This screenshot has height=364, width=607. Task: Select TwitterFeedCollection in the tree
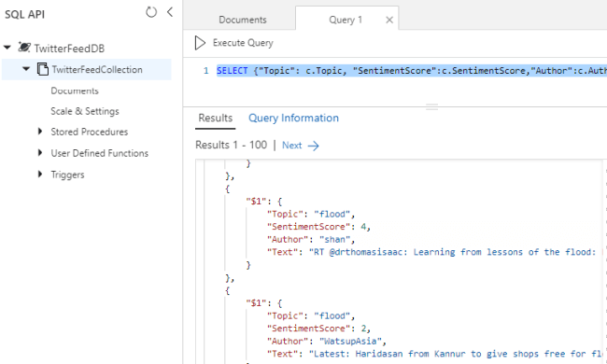pos(97,70)
